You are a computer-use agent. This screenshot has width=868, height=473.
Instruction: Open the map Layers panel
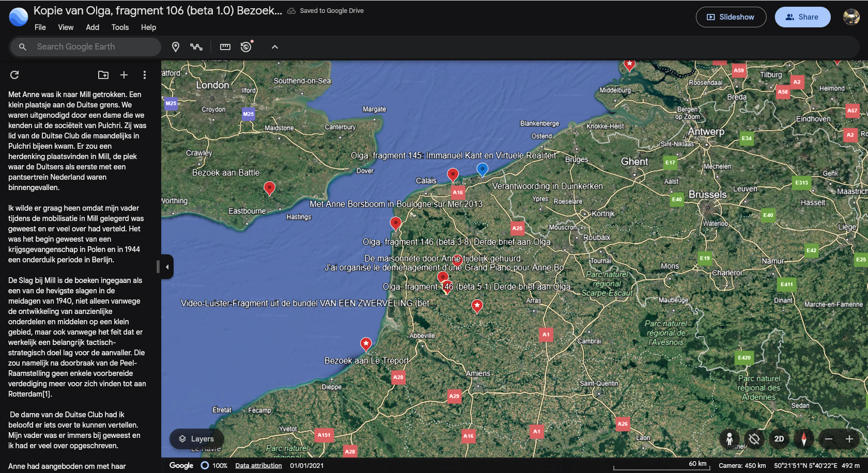click(196, 439)
